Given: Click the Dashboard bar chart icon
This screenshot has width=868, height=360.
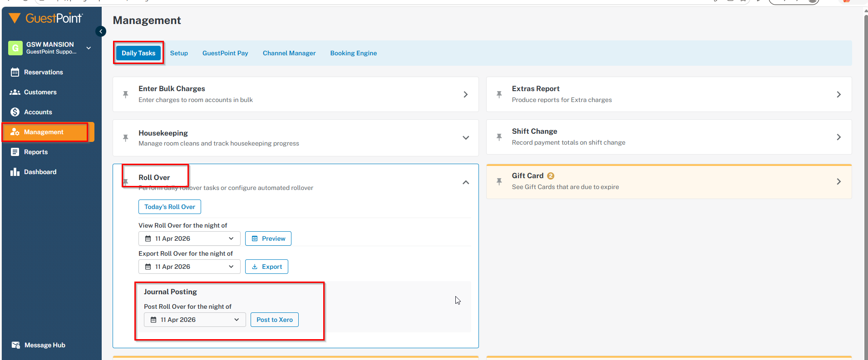Looking at the screenshot, I should coord(15,172).
